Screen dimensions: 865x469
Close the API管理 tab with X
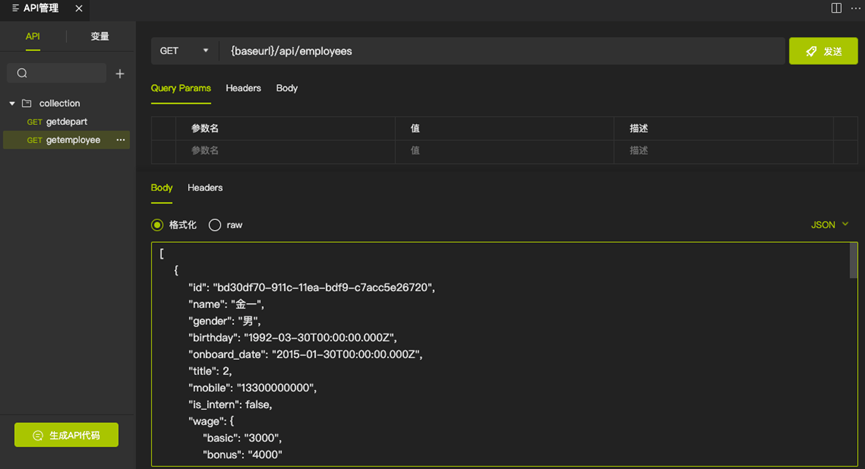(79, 8)
